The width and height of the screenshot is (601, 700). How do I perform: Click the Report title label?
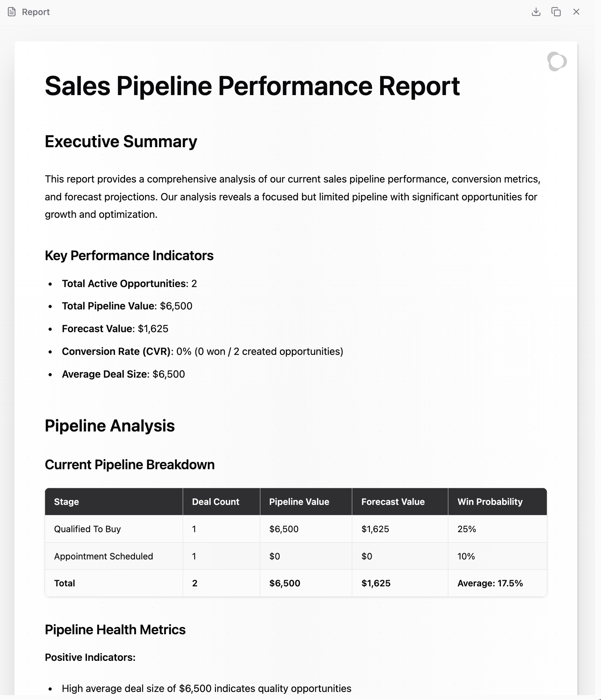pos(36,12)
